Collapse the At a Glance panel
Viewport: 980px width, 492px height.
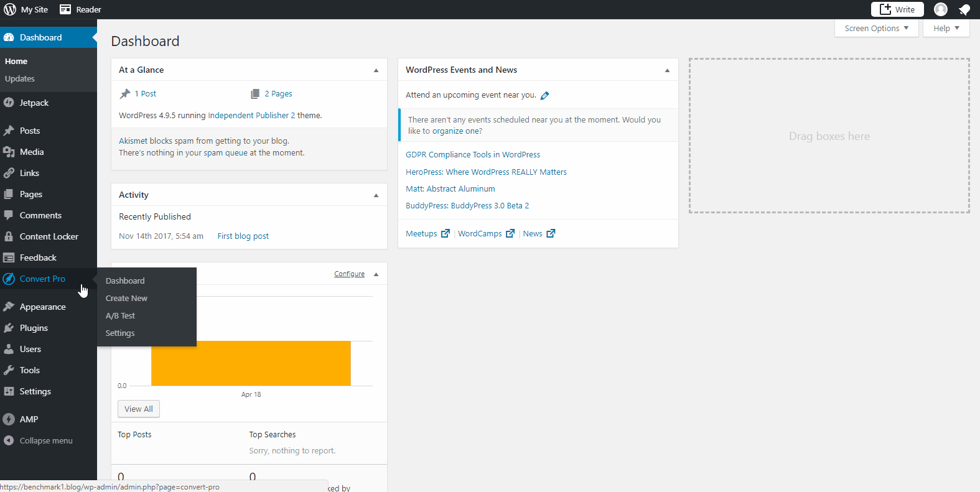[x=376, y=70]
